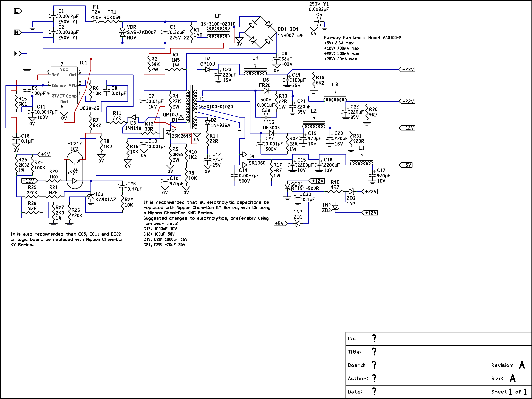Image resolution: width=532 pixels, height=399 pixels.
Task: Click the L mains input connector
Action: (18, 11)
